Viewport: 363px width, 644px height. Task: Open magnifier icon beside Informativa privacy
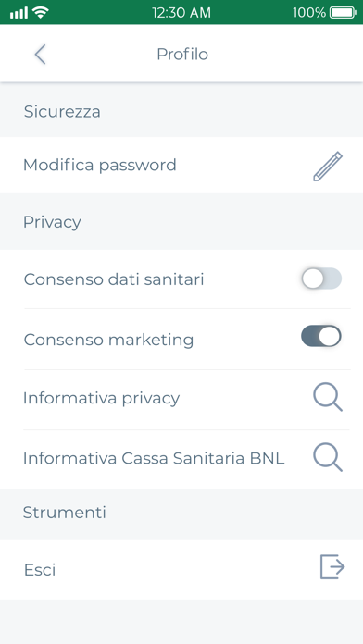click(x=328, y=397)
